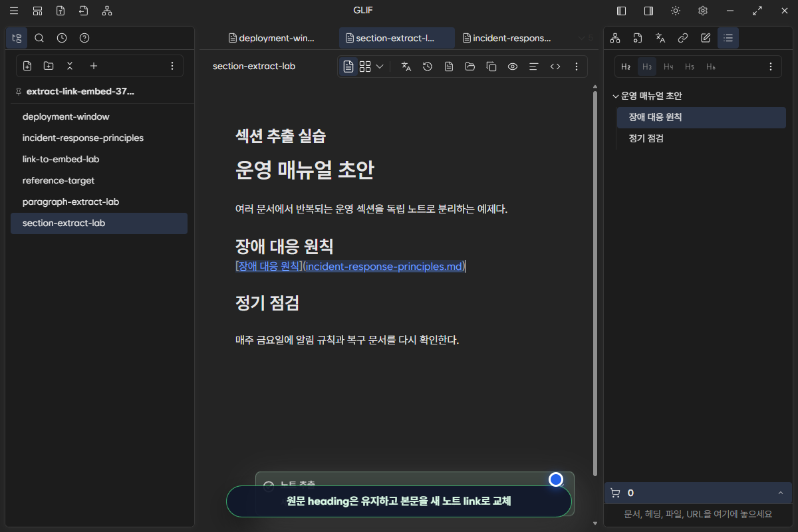
Task: Filter outline by H2 headings
Action: click(626, 66)
